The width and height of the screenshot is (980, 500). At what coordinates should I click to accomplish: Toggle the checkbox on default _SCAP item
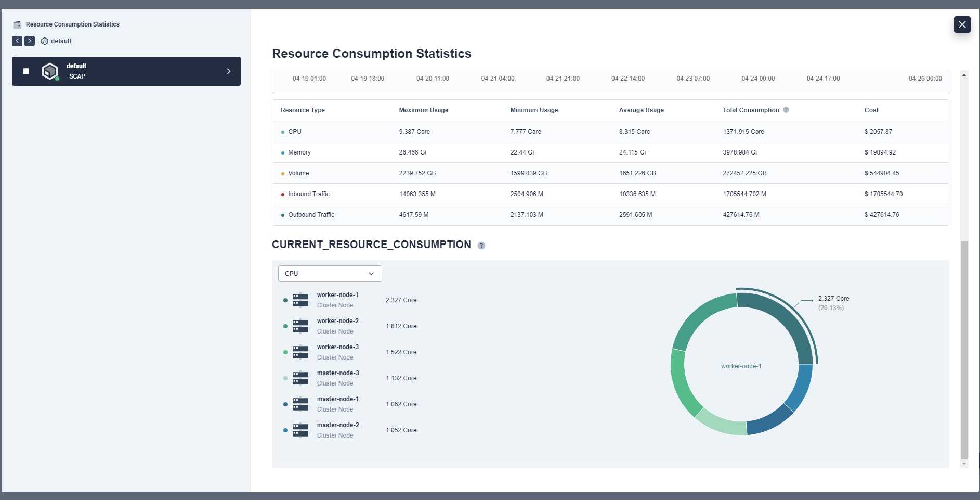[x=26, y=71]
